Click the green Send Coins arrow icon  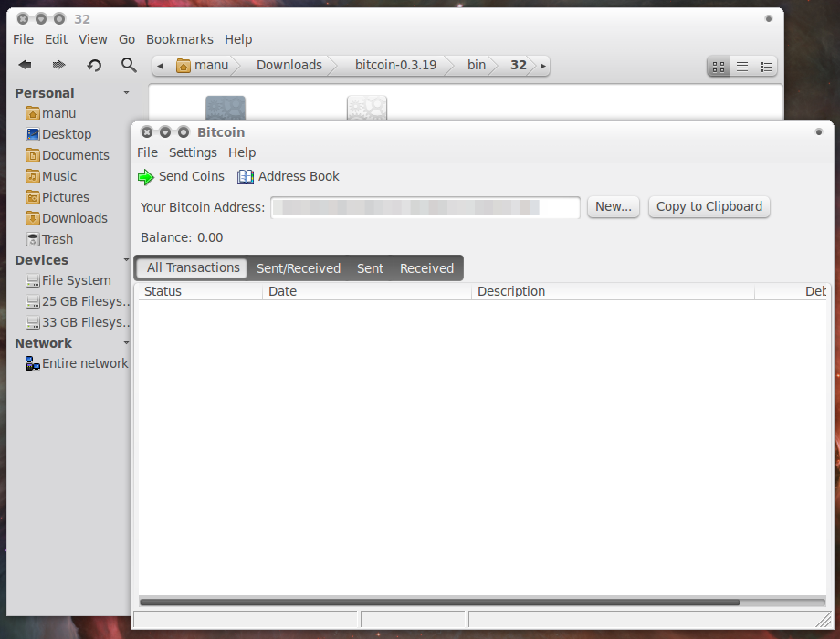click(146, 177)
